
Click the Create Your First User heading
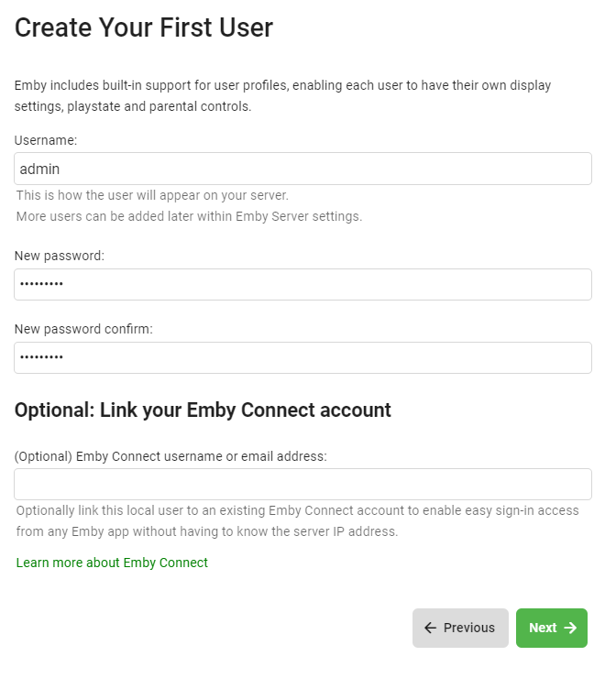144,27
